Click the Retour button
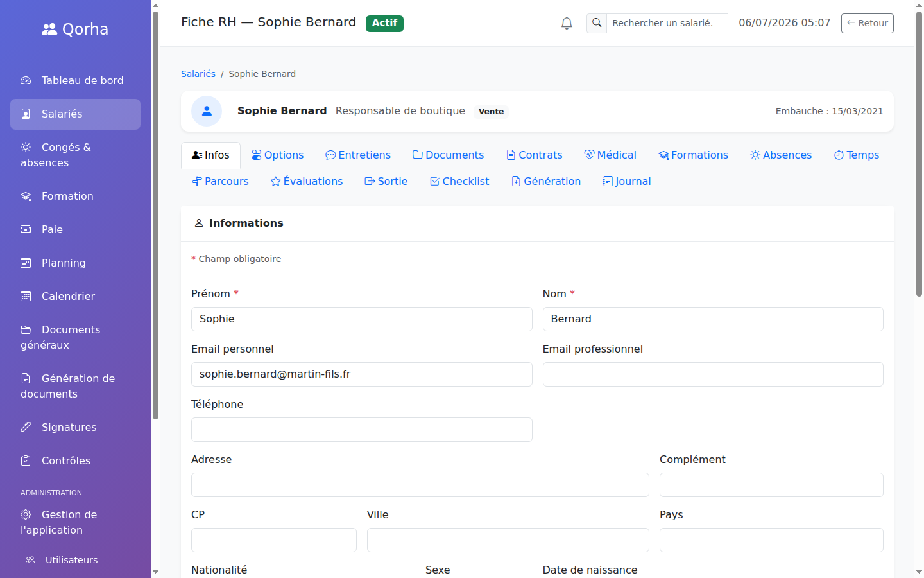Screen dimensions: 924x578 point(867,23)
